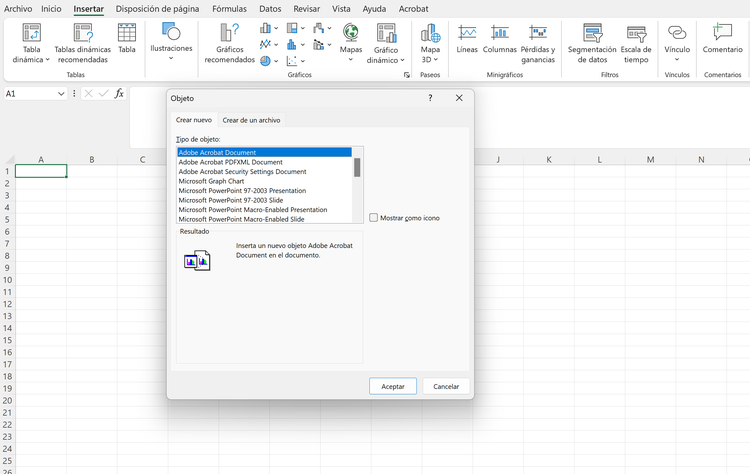Insert a Comentario
Viewport: 750px width, 474px height.
tap(722, 38)
